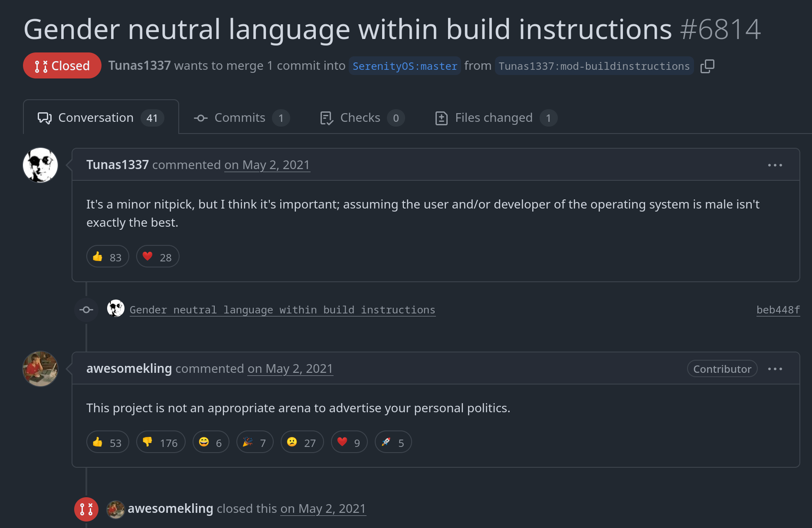Copy the branch name to clipboard
This screenshot has height=528, width=812.
(x=707, y=66)
